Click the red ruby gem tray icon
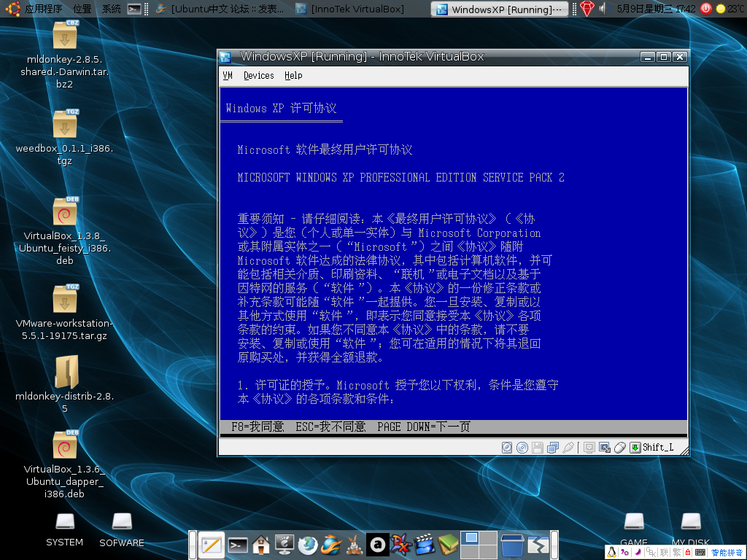Image resolution: width=747 pixels, height=560 pixels. (587, 9)
